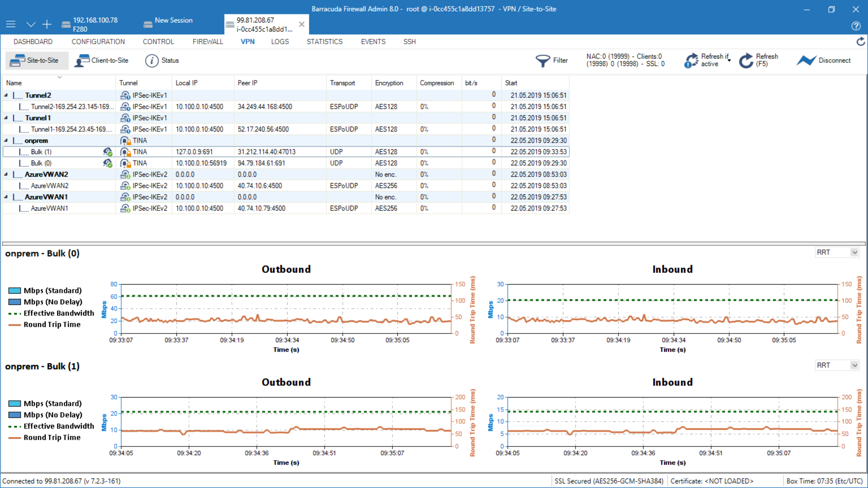Click Mbps (Standard) swatch in Bulk (1) legend
This screenshot has width=868, height=488.
[x=15, y=404]
